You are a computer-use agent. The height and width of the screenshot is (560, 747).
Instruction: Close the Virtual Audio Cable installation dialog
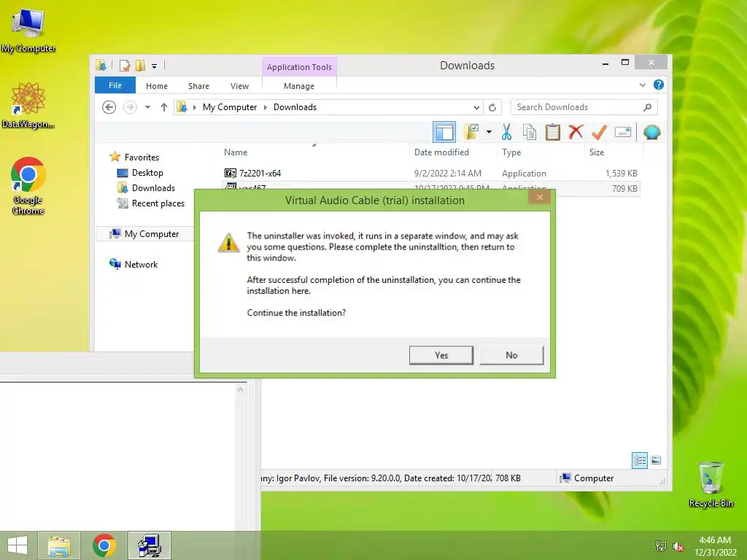(x=539, y=197)
